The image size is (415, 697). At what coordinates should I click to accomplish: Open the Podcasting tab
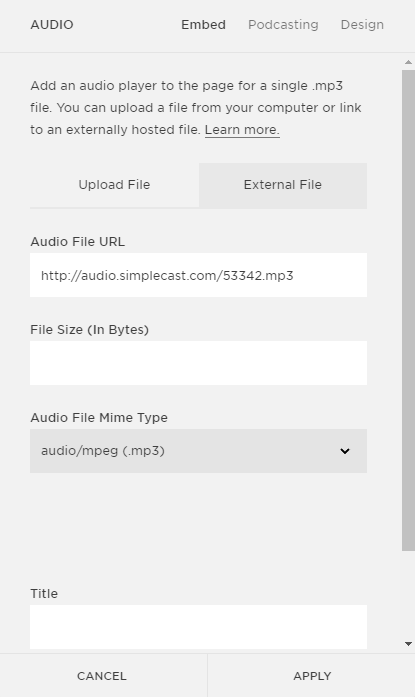[x=283, y=25]
